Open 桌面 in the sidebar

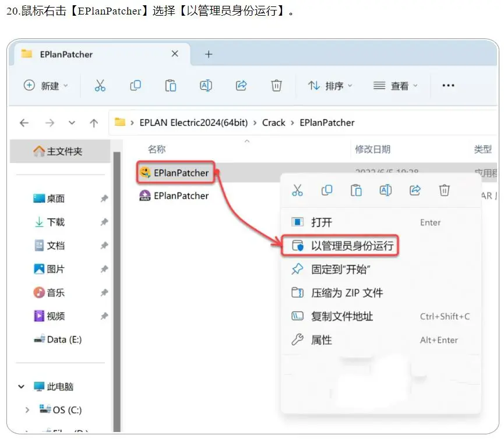click(x=49, y=199)
